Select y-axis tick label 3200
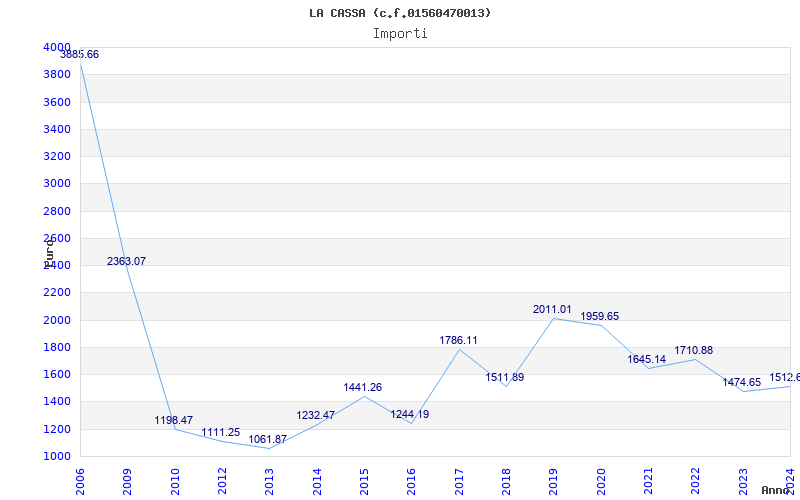 point(57,156)
